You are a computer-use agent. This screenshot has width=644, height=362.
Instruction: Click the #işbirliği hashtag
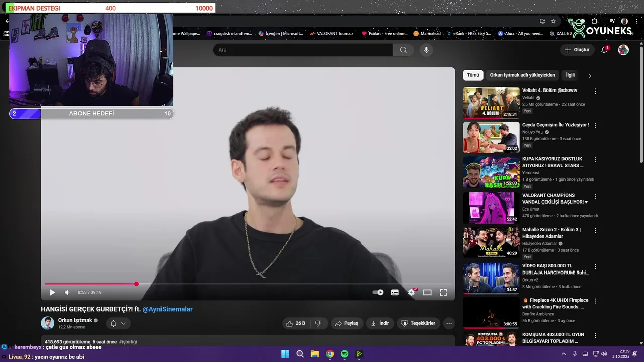click(128, 342)
